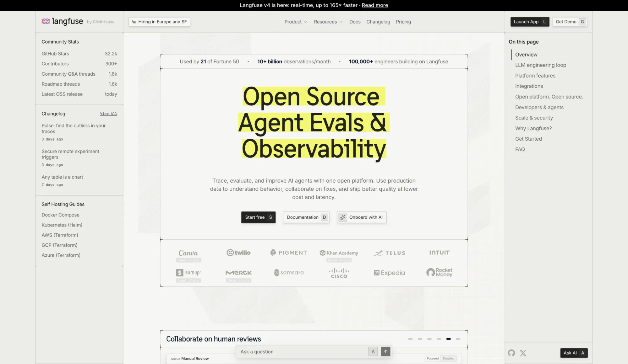Image resolution: width=628 pixels, height=364 pixels.
Task: Click View All in Changelog panel
Action: tap(108, 114)
